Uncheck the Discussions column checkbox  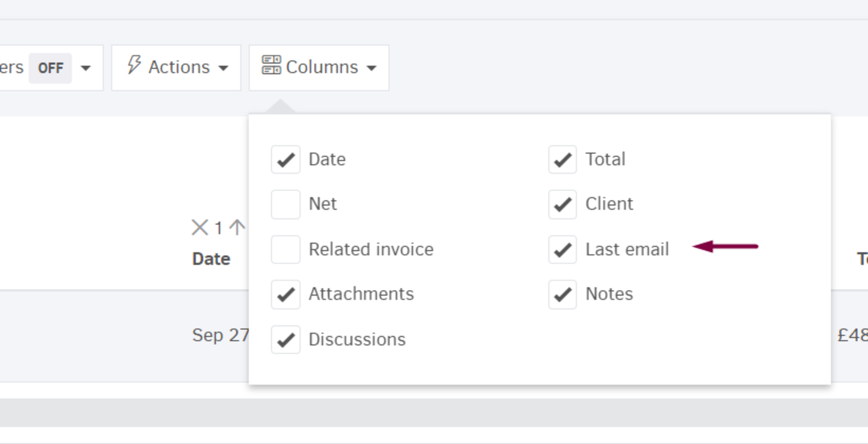pos(285,339)
